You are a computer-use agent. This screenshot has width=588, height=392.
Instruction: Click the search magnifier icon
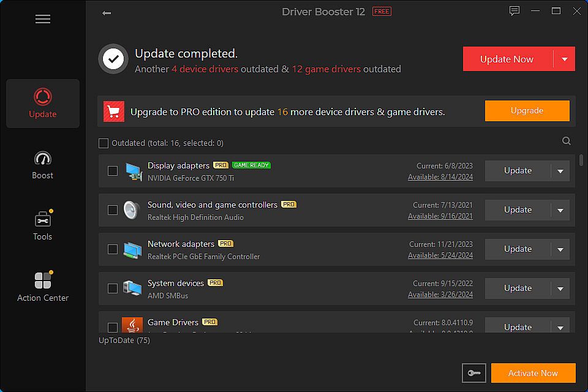pos(566,141)
